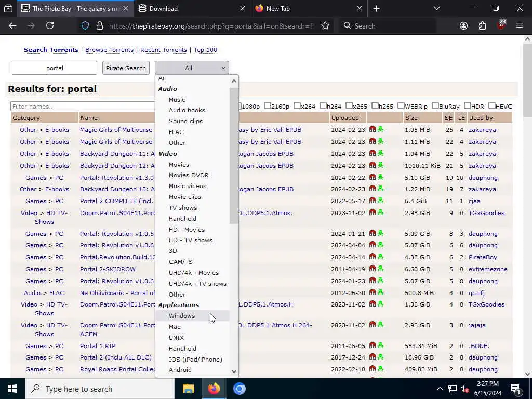Open Portal 2-SKIDROW torrent link
The image size is (532, 399).
click(x=108, y=269)
